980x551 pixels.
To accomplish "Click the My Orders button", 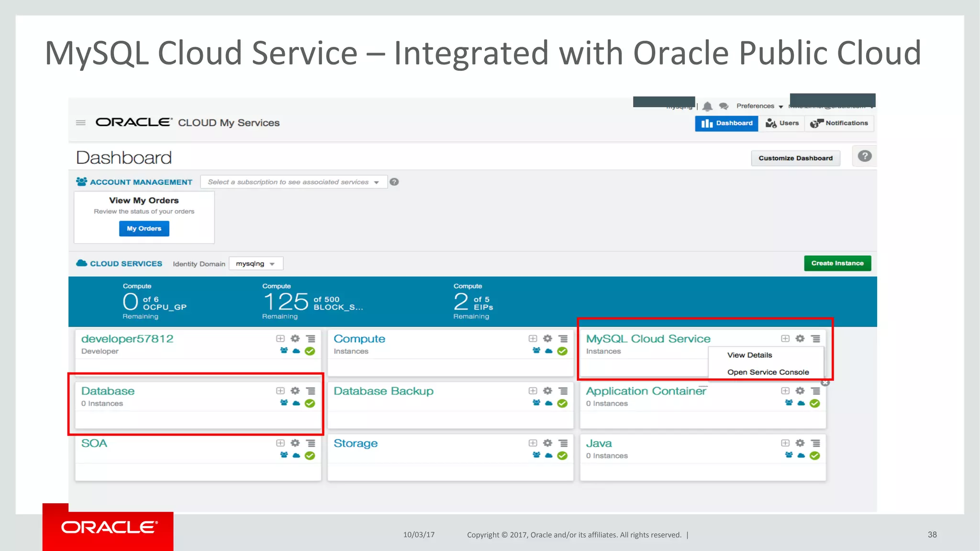I will tap(144, 229).
